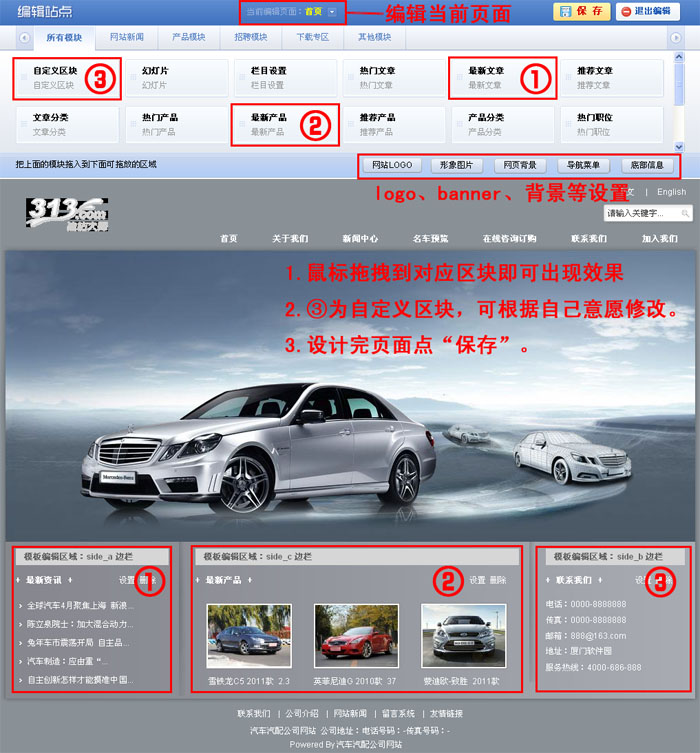Click the English language link
This screenshot has width=700, height=753.
pos(671,192)
